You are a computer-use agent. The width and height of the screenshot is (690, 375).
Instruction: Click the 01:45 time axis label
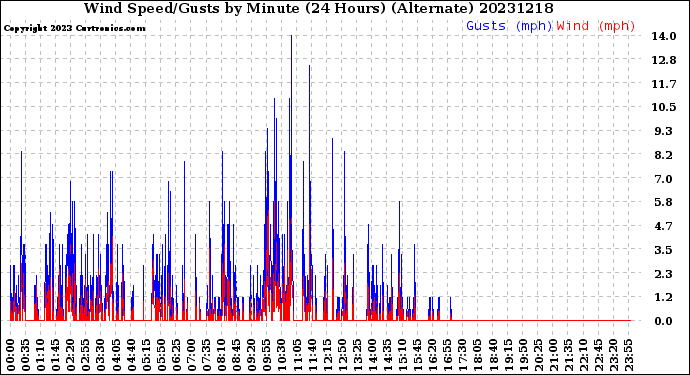pos(56,355)
